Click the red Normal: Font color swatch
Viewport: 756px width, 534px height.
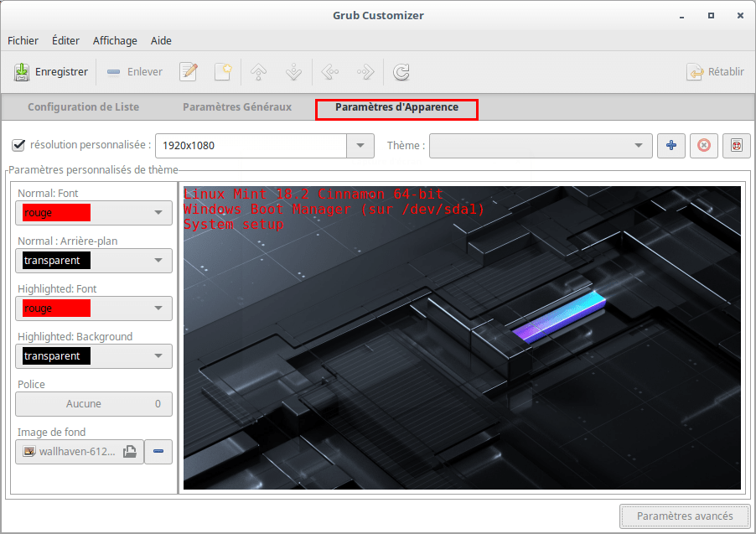click(57, 213)
